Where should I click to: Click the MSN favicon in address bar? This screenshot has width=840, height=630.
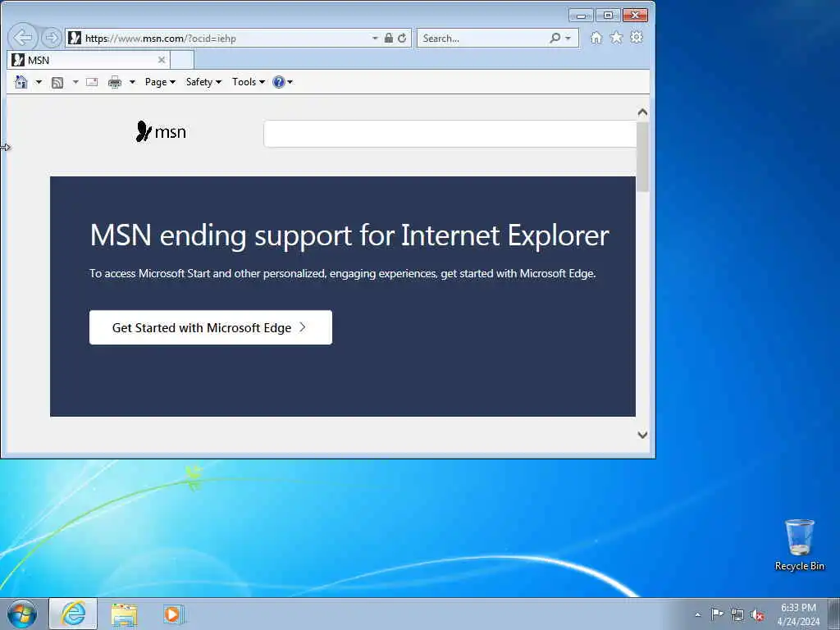click(x=75, y=38)
